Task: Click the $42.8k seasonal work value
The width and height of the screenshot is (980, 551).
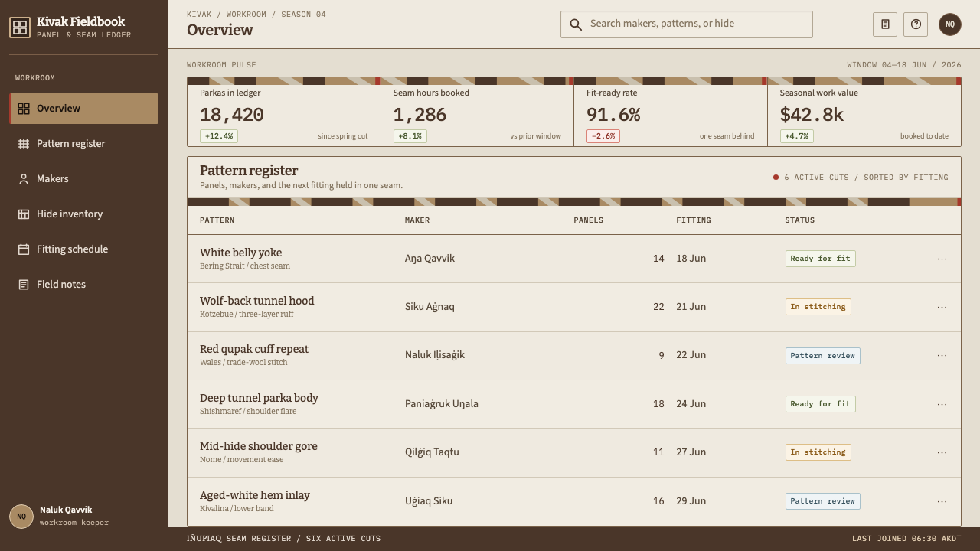Action: pyautogui.click(x=812, y=115)
